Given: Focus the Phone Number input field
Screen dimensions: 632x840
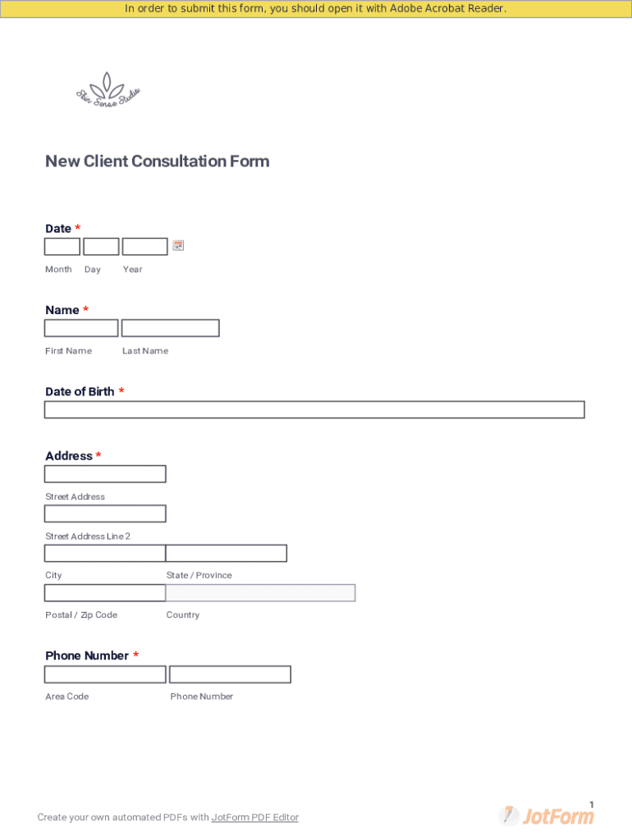Looking at the screenshot, I should (x=230, y=674).
